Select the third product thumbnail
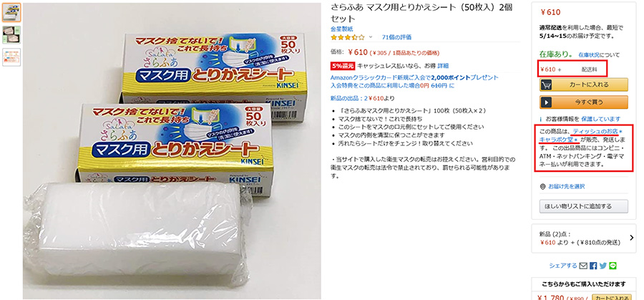644x300 pixels. (x=11, y=57)
